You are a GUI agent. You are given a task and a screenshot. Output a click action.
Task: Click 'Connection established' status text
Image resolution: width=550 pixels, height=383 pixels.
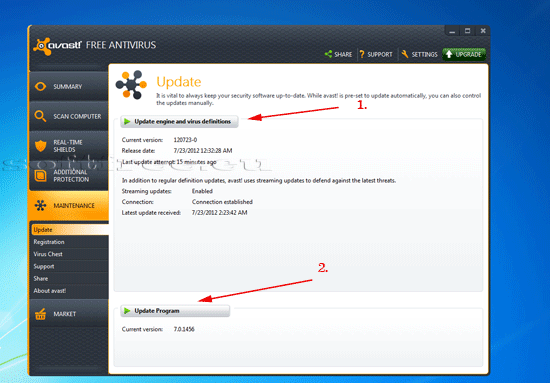pos(222,202)
